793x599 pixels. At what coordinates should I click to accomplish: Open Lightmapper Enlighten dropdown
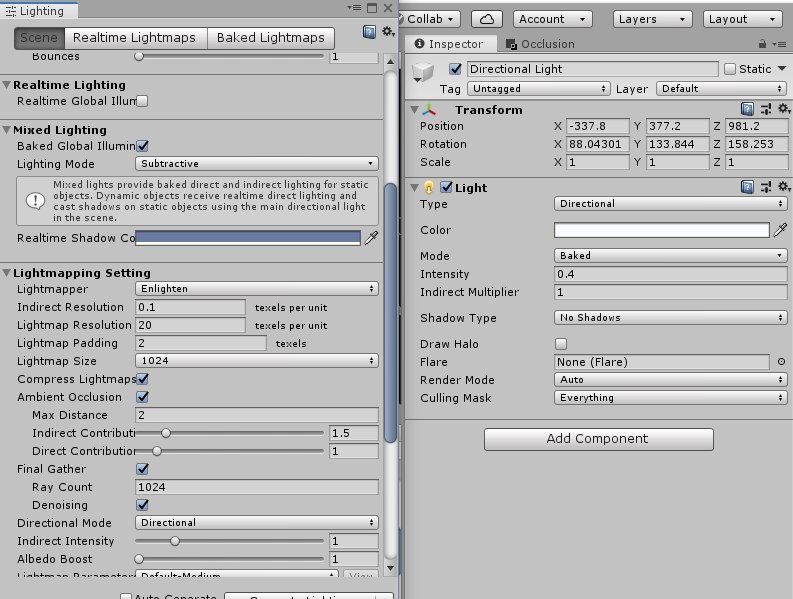pyautogui.click(x=257, y=289)
